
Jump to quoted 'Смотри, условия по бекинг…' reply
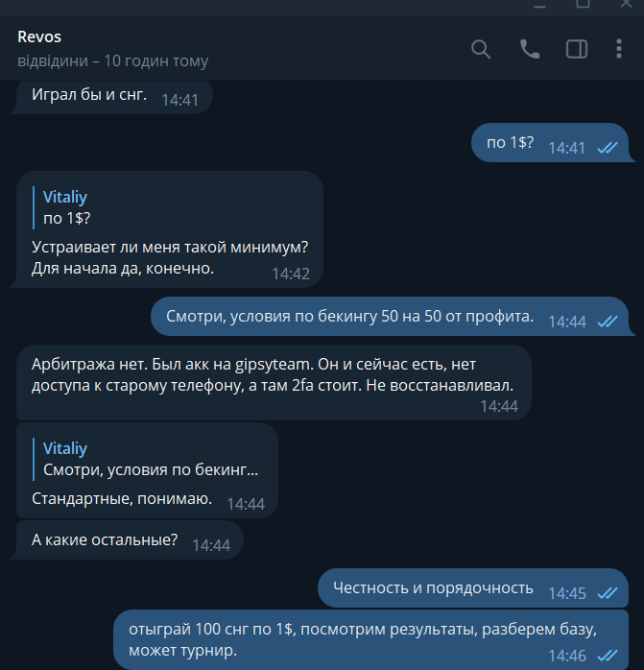point(151,460)
